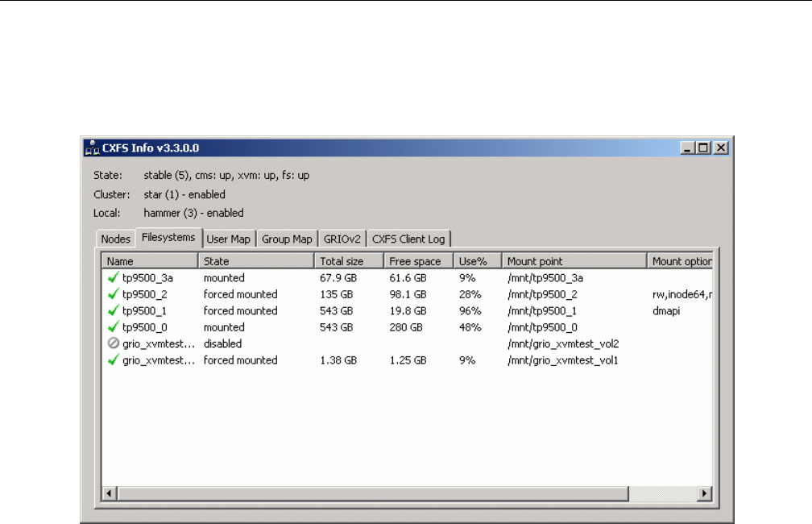Click the 61.6 GB free space value
The height and width of the screenshot is (524, 812).
pos(408,278)
